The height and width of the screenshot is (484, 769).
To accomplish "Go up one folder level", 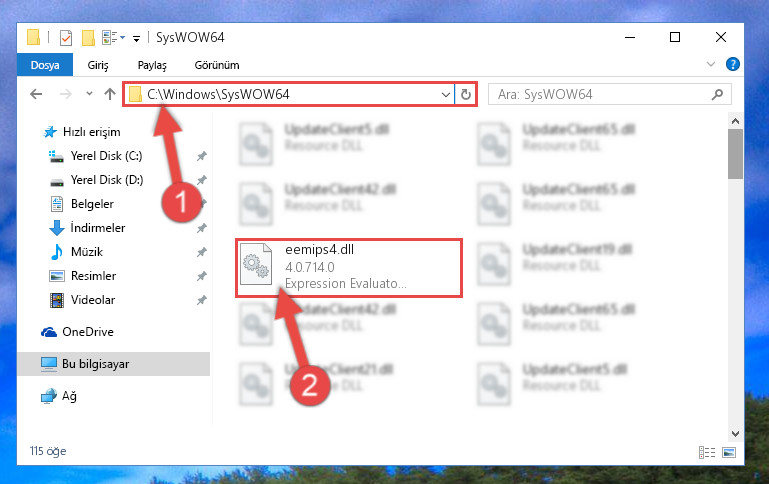I will [110, 94].
